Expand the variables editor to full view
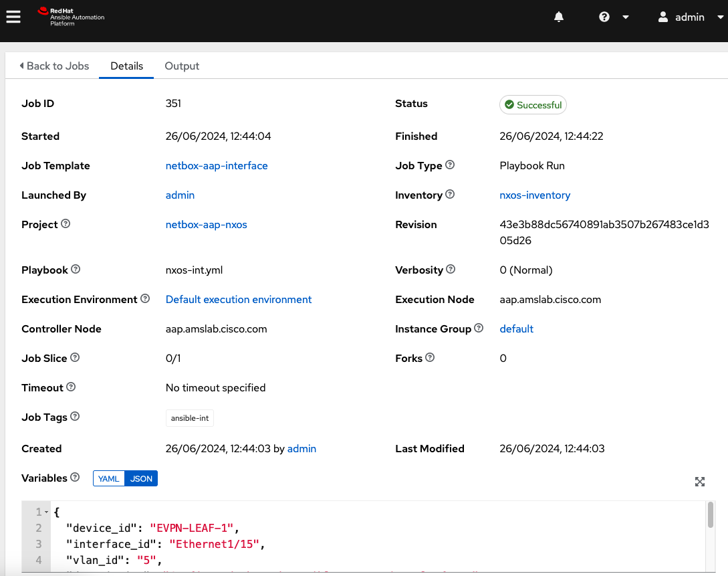Viewport: 728px width, 576px height. pos(700,482)
